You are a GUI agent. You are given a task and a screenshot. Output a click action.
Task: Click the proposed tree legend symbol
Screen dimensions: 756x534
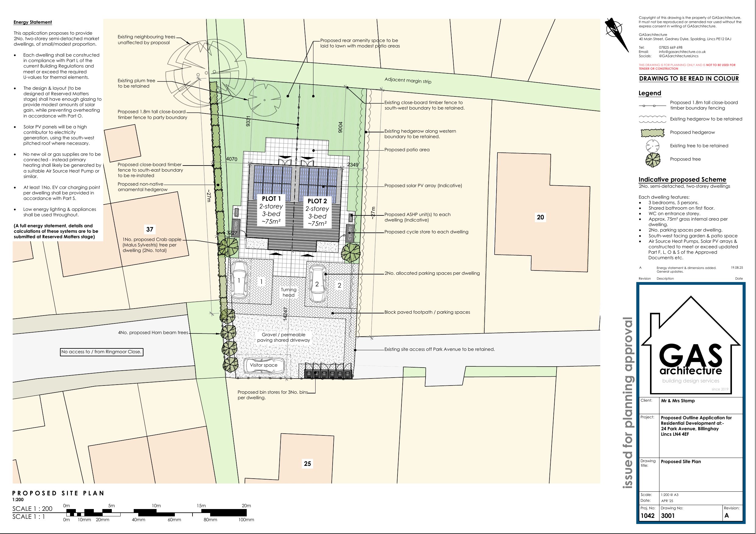coord(653,159)
